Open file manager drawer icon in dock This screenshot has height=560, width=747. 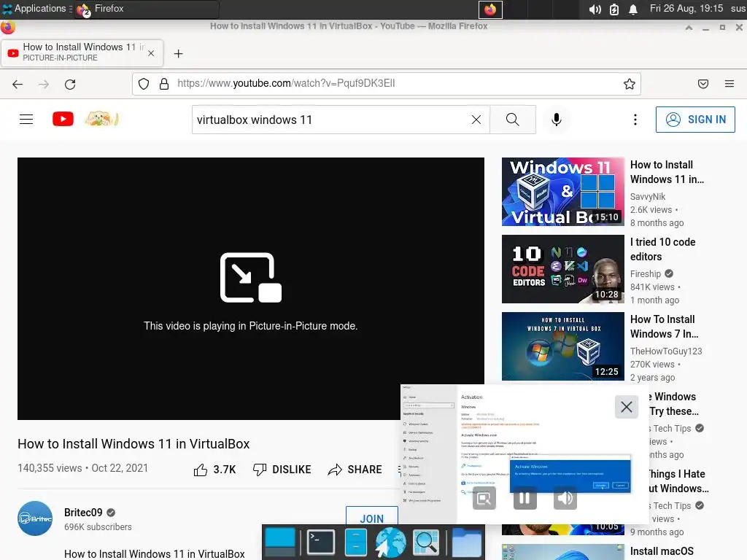(355, 542)
